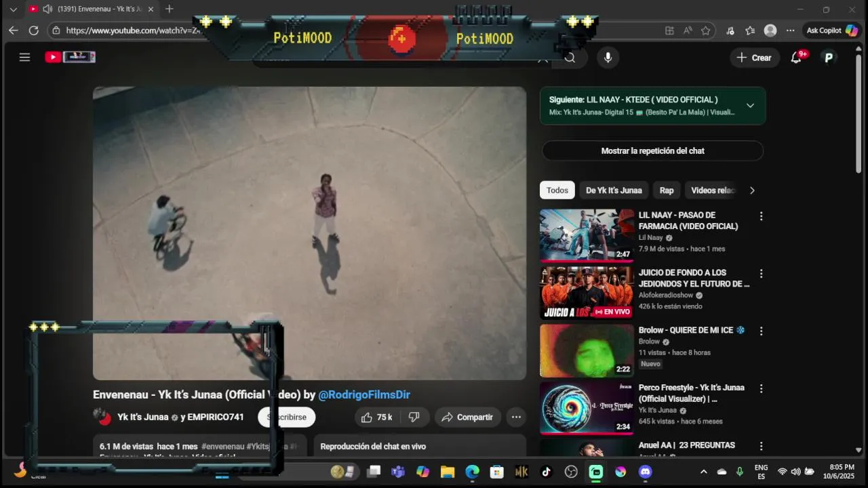Open Perco Freestyle visualizer thumbnail
Image resolution: width=868 pixels, height=488 pixels.
[x=587, y=408]
